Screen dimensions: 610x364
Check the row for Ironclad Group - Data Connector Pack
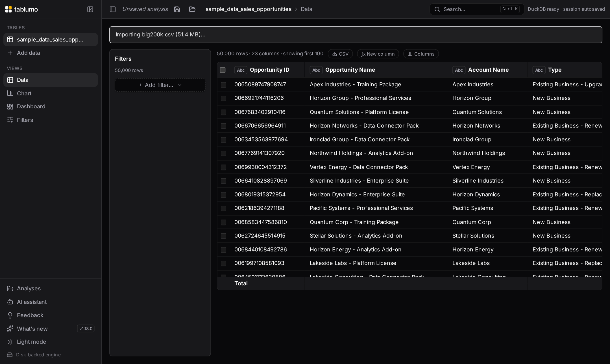point(223,140)
